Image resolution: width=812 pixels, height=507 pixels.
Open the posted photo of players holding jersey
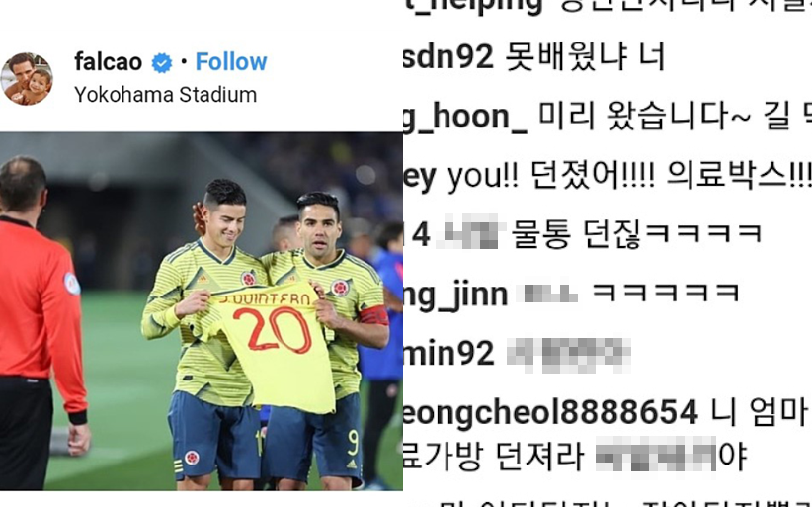tap(201, 310)
